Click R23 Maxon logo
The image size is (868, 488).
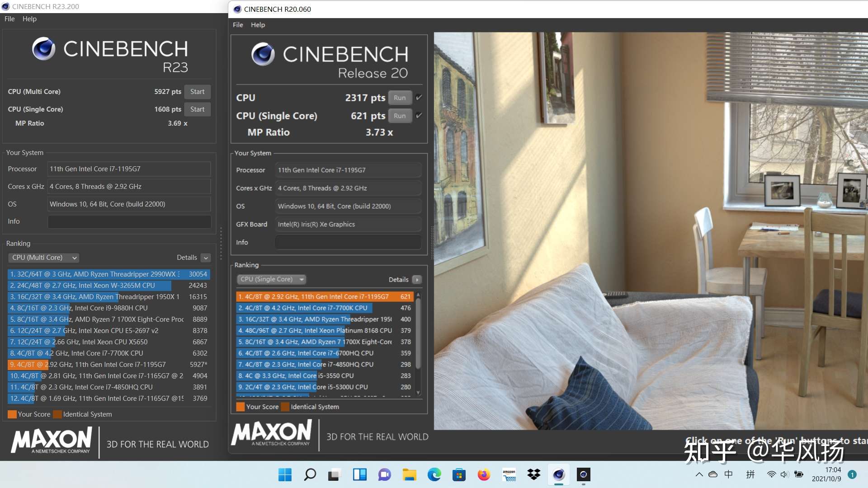[x=52, y=441]
